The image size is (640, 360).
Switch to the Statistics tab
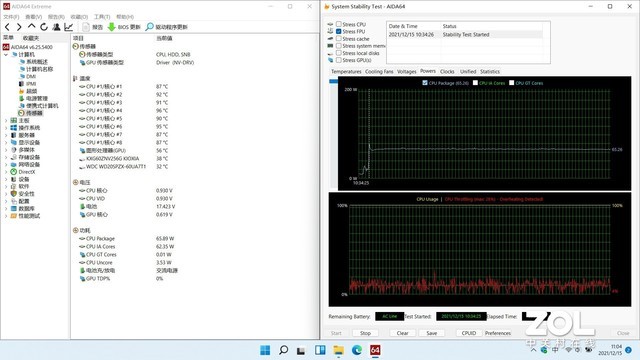[490, 71]
